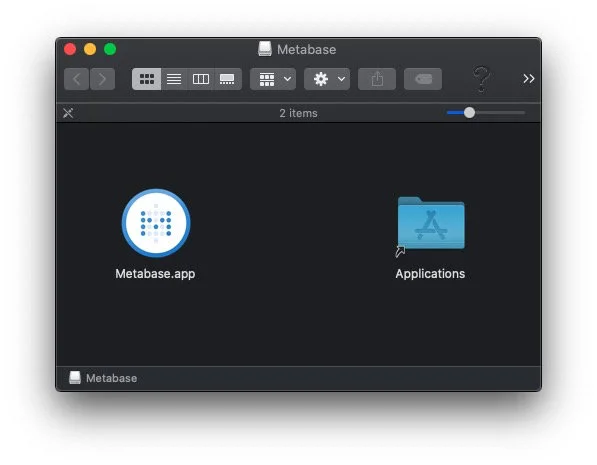Go back with the left arrow

click(x=77, y=79)
